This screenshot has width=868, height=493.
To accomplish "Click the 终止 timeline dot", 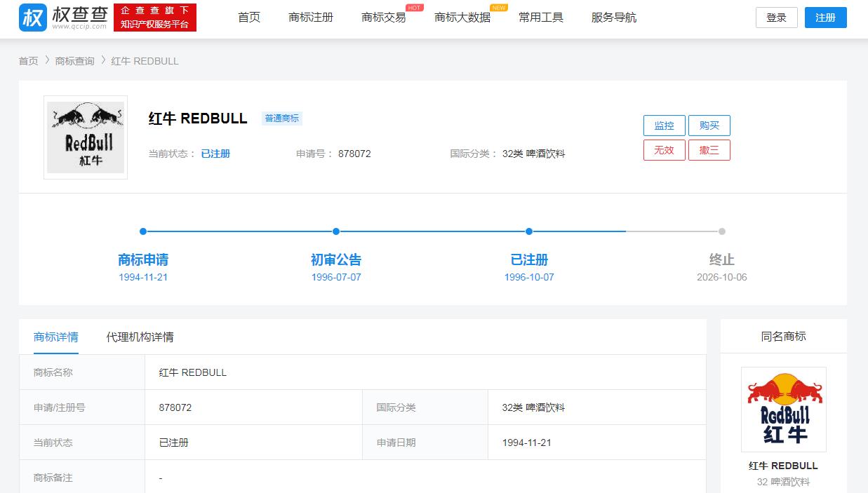I will coord(722,231).
